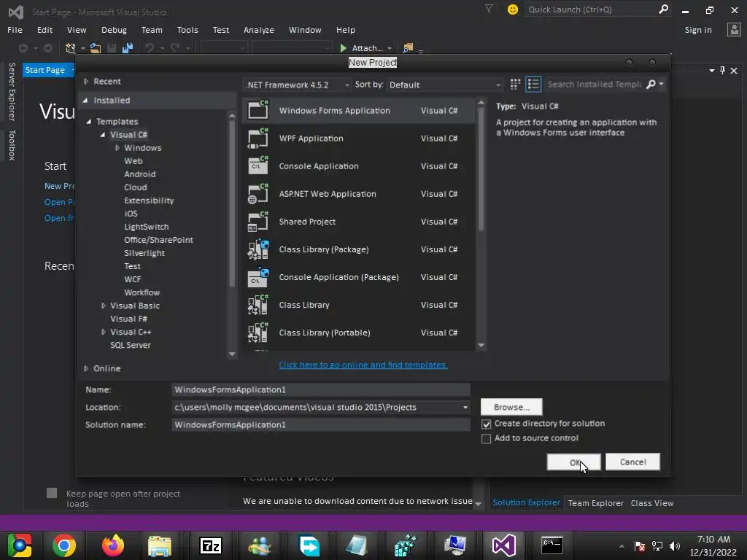
Task: Open the File menu
Action: [x=15, y=29]
